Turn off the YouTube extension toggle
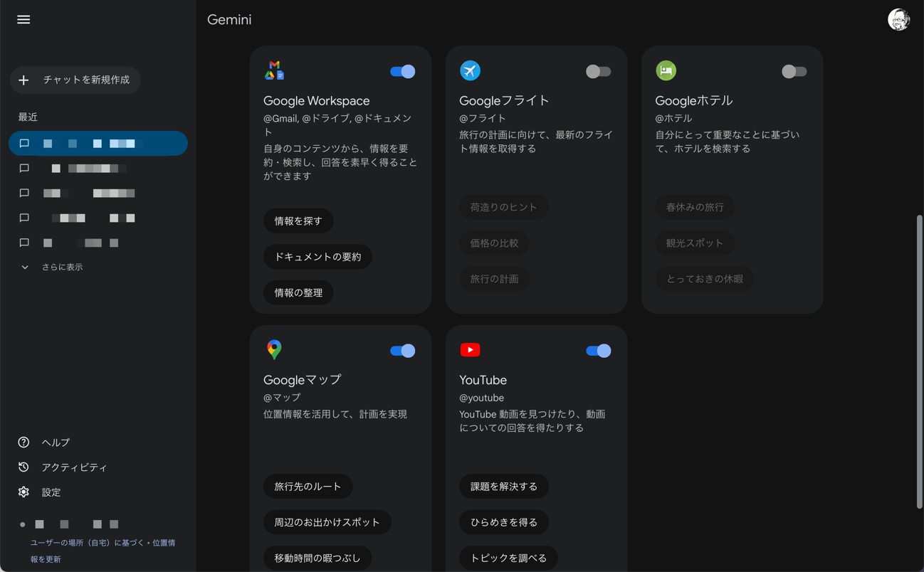The image size is (924, 572). [598, 351]
